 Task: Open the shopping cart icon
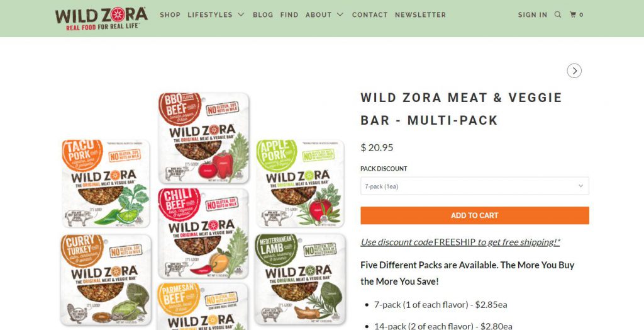576,15
